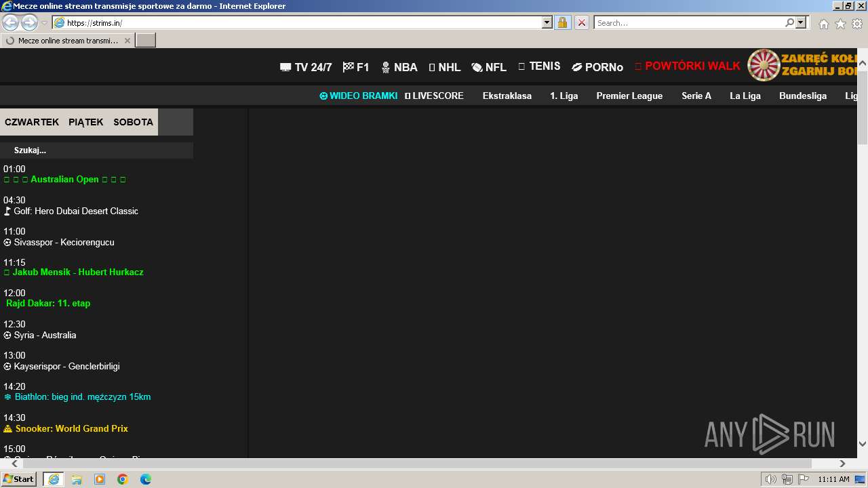Click the browser Search box
Image resolution: width=868 pixels, height=488 pixels.
pos(689,22)
